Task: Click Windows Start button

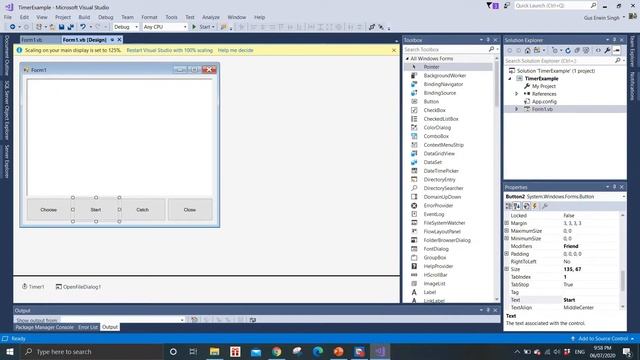Action: (10, 352)
